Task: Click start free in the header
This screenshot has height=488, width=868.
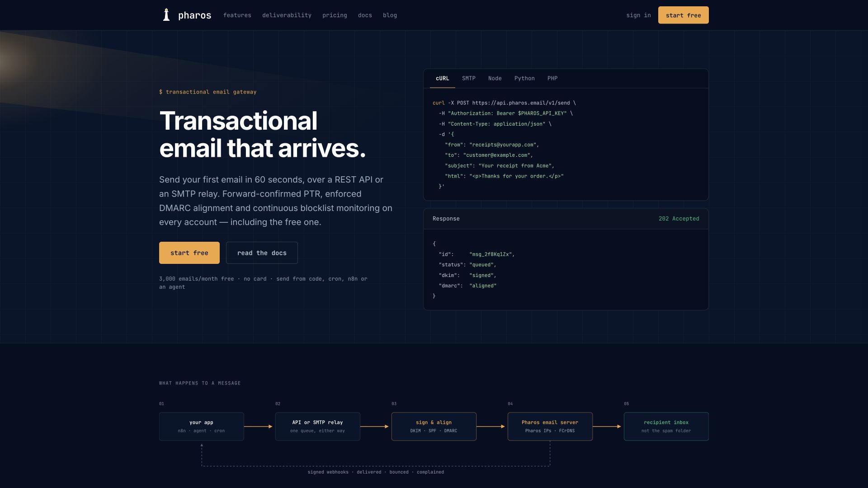Action: click(683, 15)
